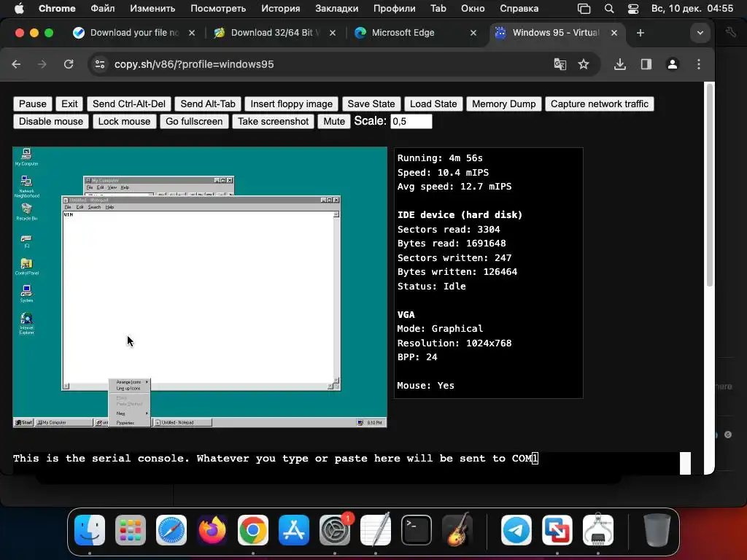Click the Windows 95 Start button
747x560 pixels.
23,422
